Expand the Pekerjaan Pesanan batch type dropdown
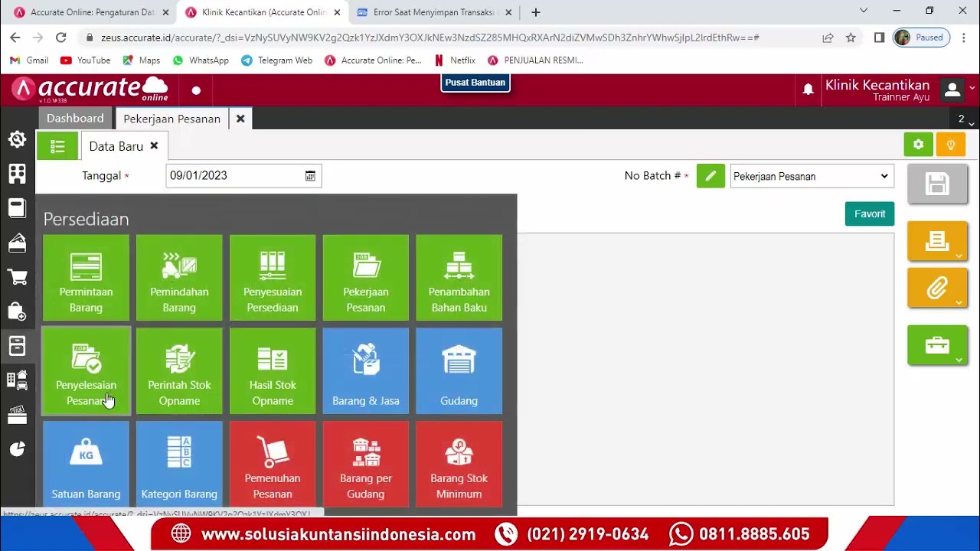Screen dimensions: 980x551 pos(812,176)
